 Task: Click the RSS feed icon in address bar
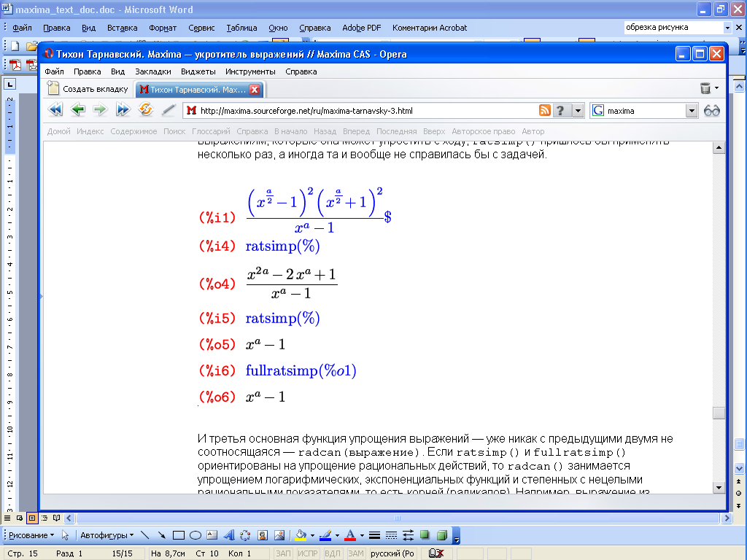(x=545, y=111)
